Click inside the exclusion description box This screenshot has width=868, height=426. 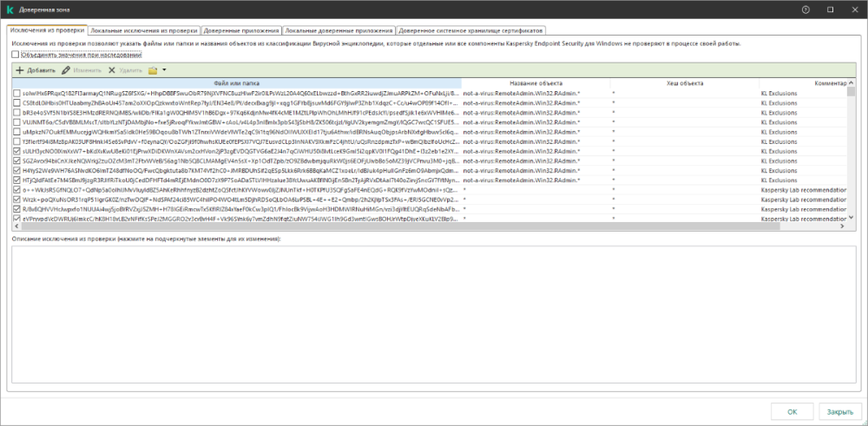click(433, 314)
